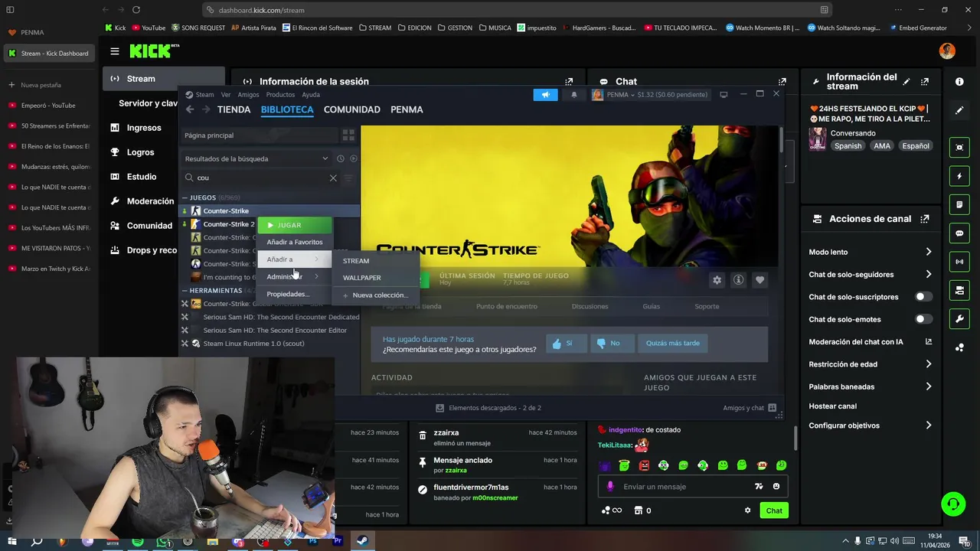Viewport: 980px width, 551px height.
Task: Add Counter-Strike to favorites with heart icon
Action: tap(759, 280)
